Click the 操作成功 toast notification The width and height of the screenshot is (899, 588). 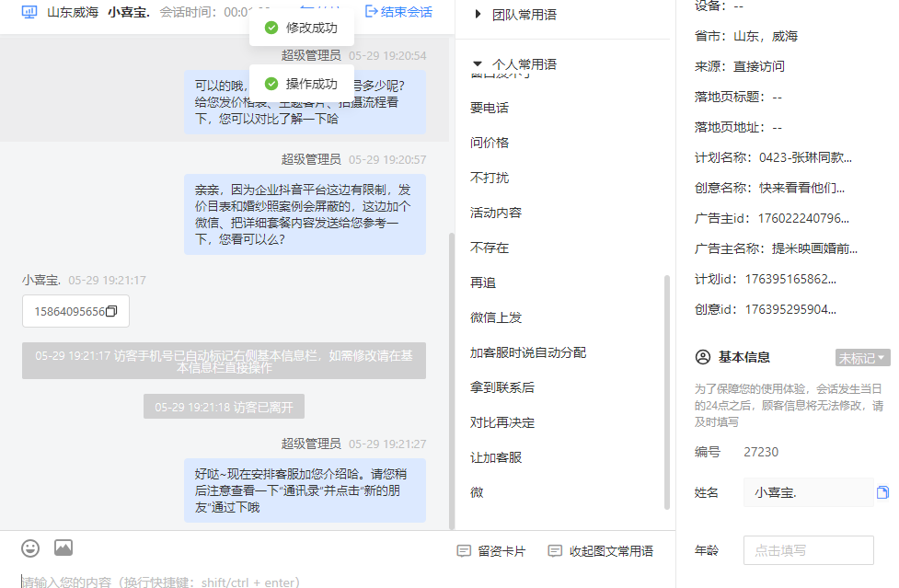pyautogui.click(x=302, y=84)
